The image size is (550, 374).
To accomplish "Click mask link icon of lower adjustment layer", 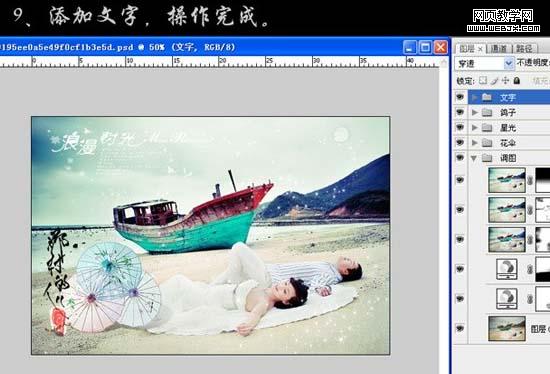I will (x=530, y=299).
